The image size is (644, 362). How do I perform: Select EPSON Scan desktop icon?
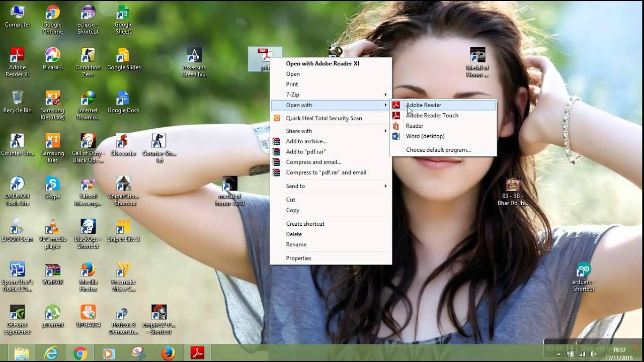click(17, 230)
